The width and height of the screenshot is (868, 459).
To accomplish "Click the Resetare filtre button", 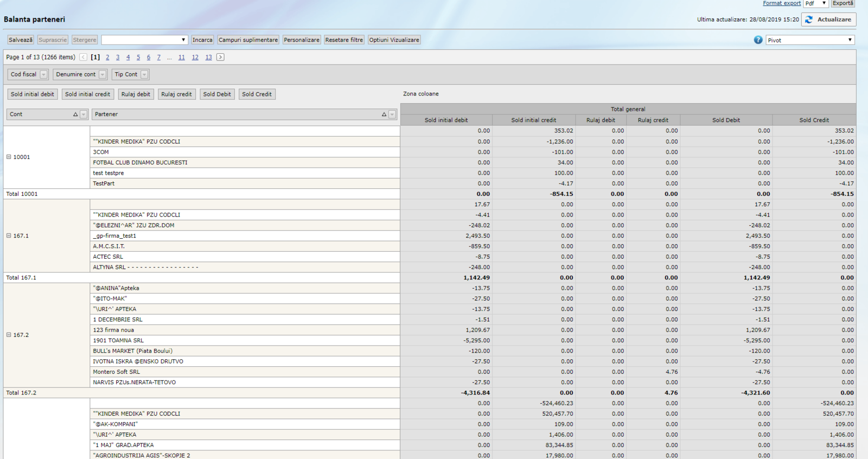I will 344,40.
